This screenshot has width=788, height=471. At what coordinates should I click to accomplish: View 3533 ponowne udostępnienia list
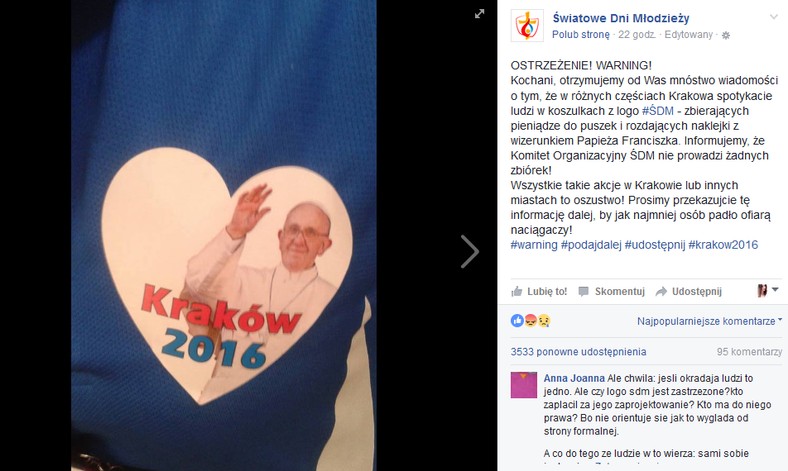point(578,352)
